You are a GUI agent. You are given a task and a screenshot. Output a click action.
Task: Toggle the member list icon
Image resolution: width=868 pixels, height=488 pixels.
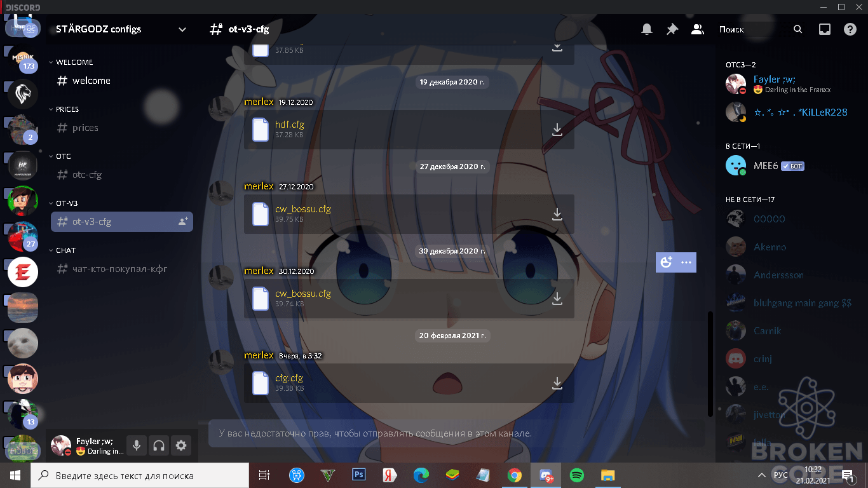697,29
